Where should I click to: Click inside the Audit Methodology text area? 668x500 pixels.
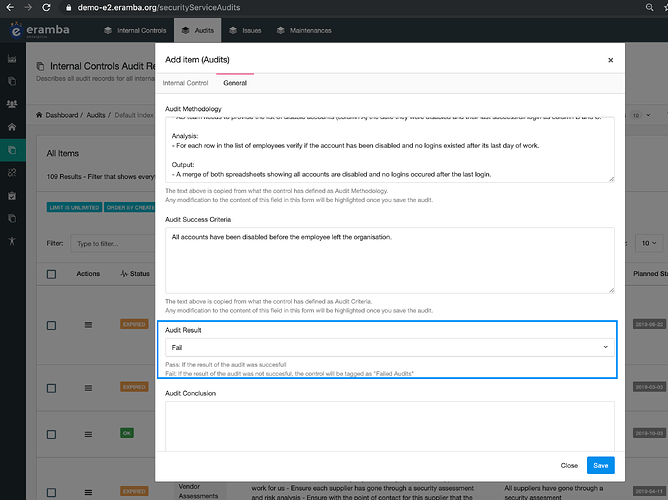click(x=389, y=149)
